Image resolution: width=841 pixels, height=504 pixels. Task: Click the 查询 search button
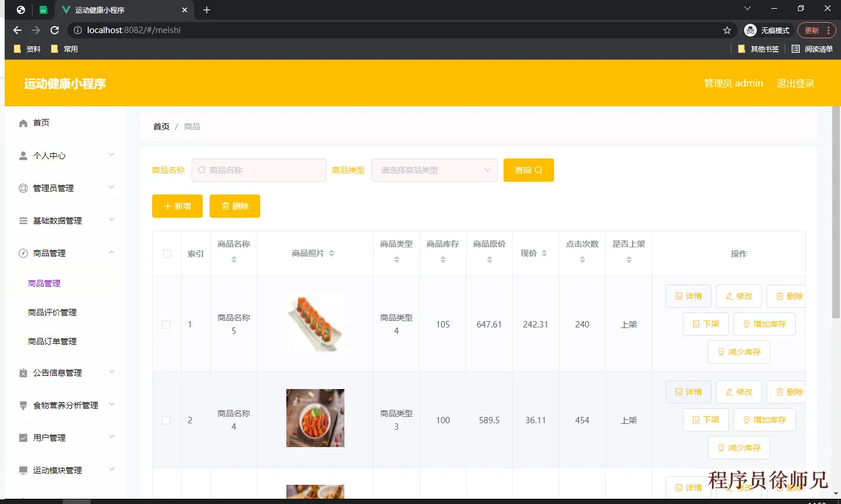pyautogui.click(x=529, y=170)
